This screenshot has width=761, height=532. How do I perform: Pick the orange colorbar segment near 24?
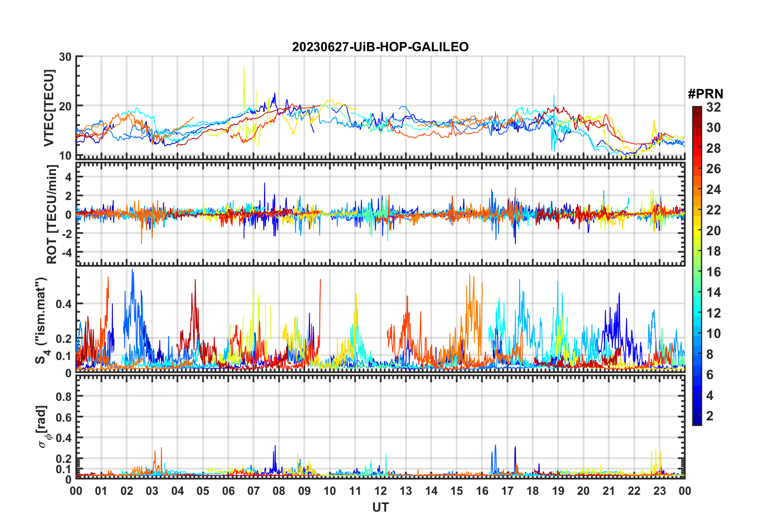[697, 190]
